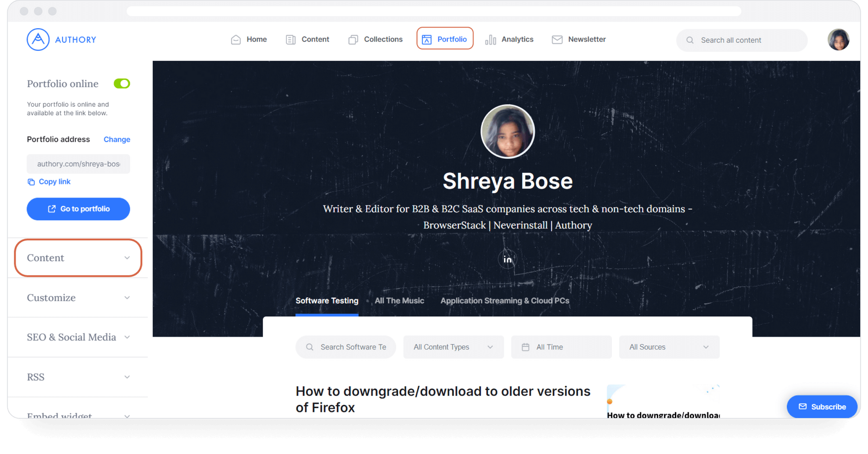Image resolution: width=868 pixels, height=454 pixels.
Task: Switch to the All The Music tab
Action: [399, 300]
